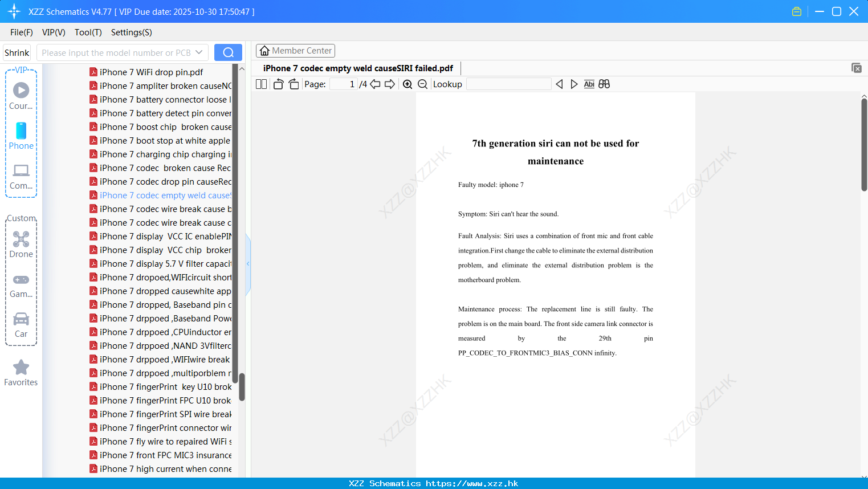Select the Car category
This screenshot has width=868, height=489.
[x=21, y=325]
